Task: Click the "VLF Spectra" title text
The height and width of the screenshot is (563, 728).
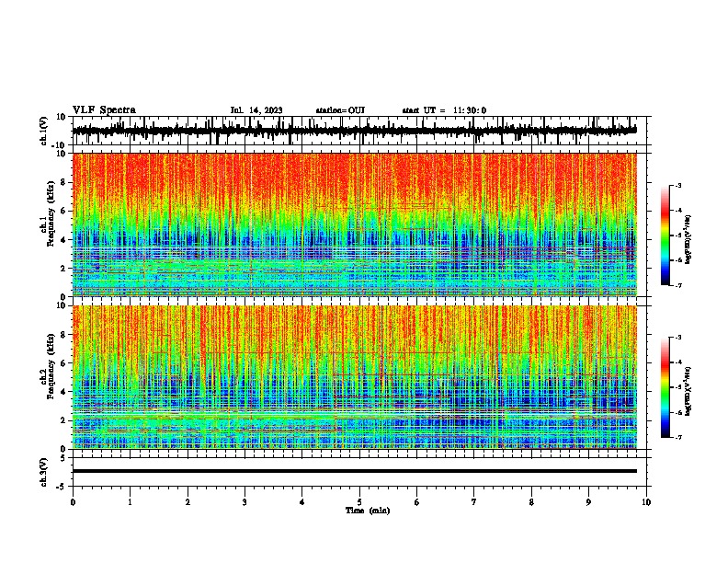Action: [104, 109]
